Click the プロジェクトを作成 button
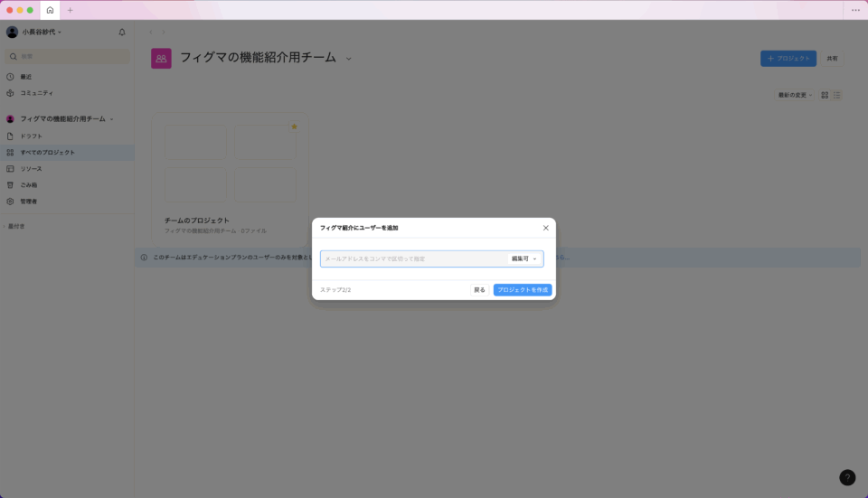The width and height of the screenshot is (868, 498). [x=523, y=290]
